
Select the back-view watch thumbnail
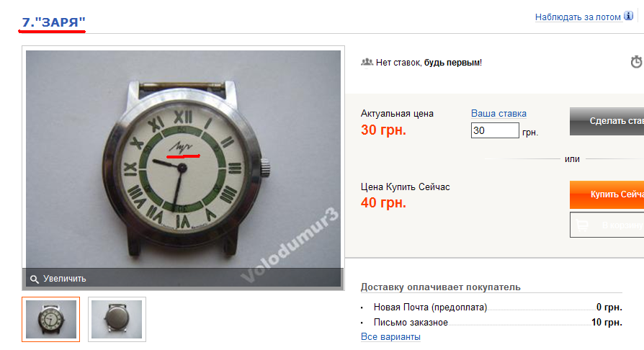pyautogui.click(x=117, y=319)
